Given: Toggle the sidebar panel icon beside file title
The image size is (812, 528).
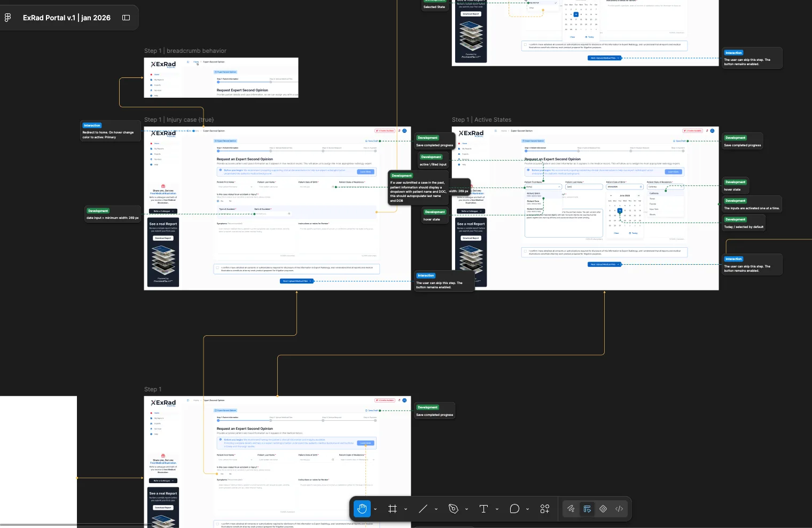Looking at the screenshot, I should 126,18.
